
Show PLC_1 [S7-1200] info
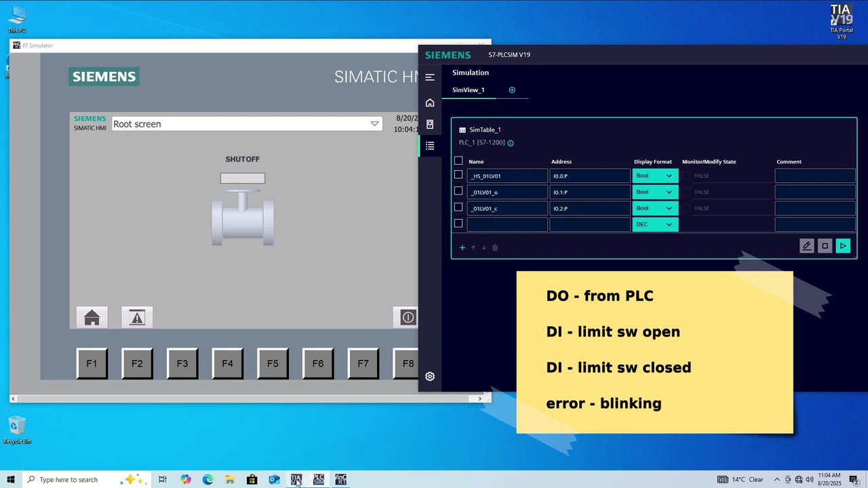[511, 143]
